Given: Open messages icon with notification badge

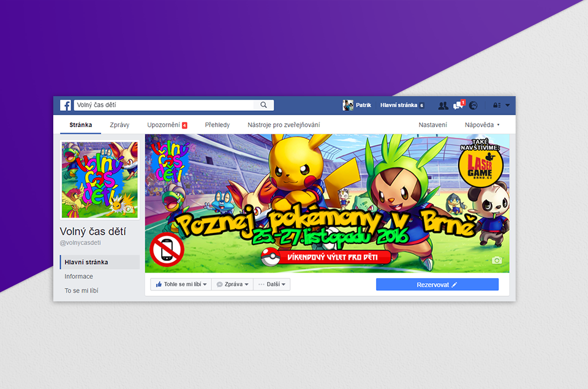Looking at the screenshot, I should click(x=458, y=105).
